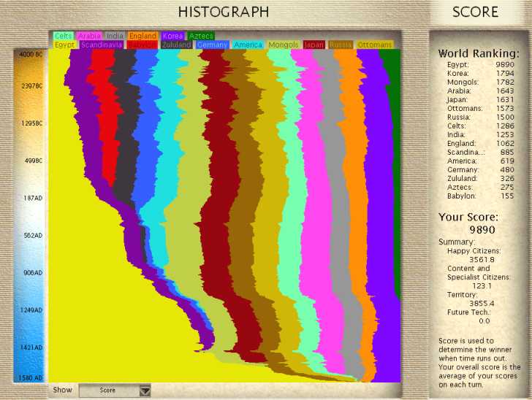Click the HISTOGRAPH title heading

click(x=224, y=12)
